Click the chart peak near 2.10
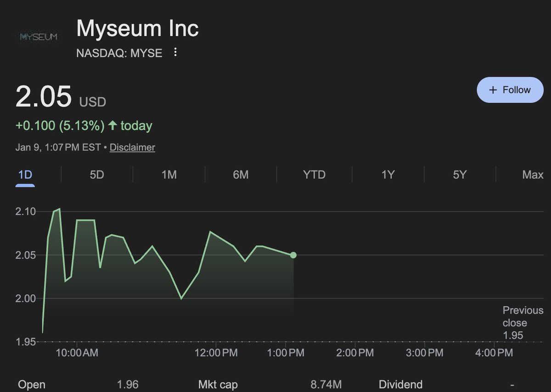The height and width of the screenshot is (392, 551). [59, 209]
